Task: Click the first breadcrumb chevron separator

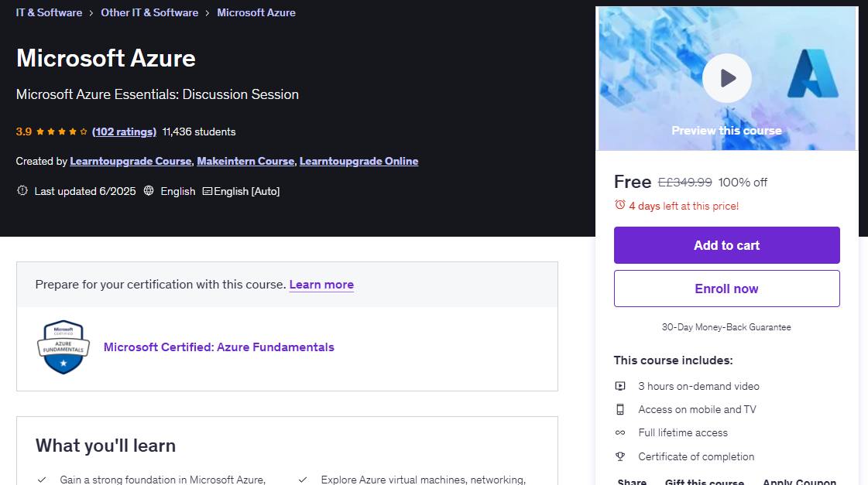Action: point(91,12)
